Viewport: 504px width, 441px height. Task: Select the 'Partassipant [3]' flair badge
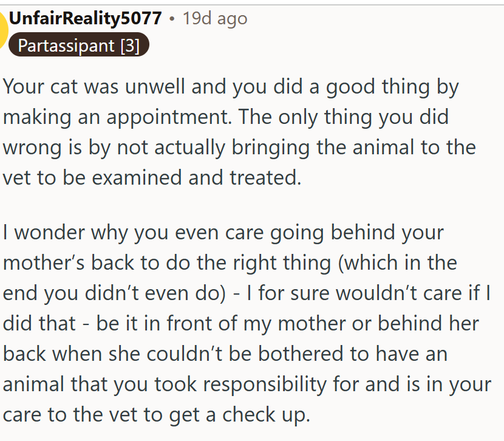(x=79, y=45)
